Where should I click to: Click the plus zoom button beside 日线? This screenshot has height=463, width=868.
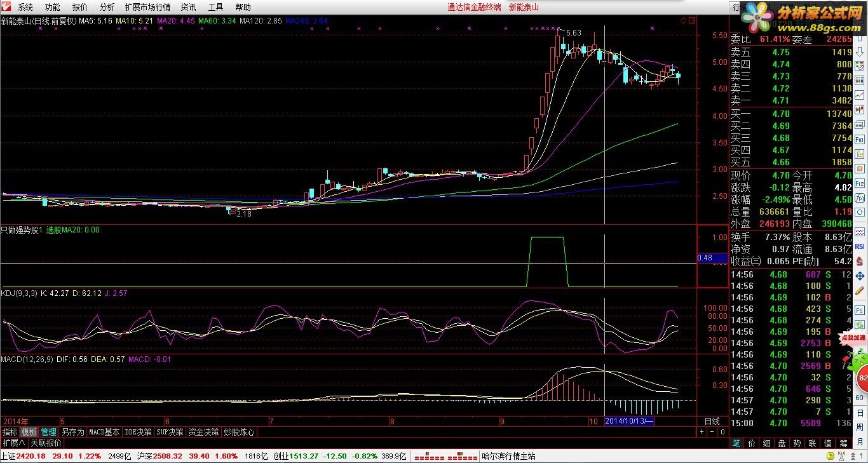click(702, 432)
